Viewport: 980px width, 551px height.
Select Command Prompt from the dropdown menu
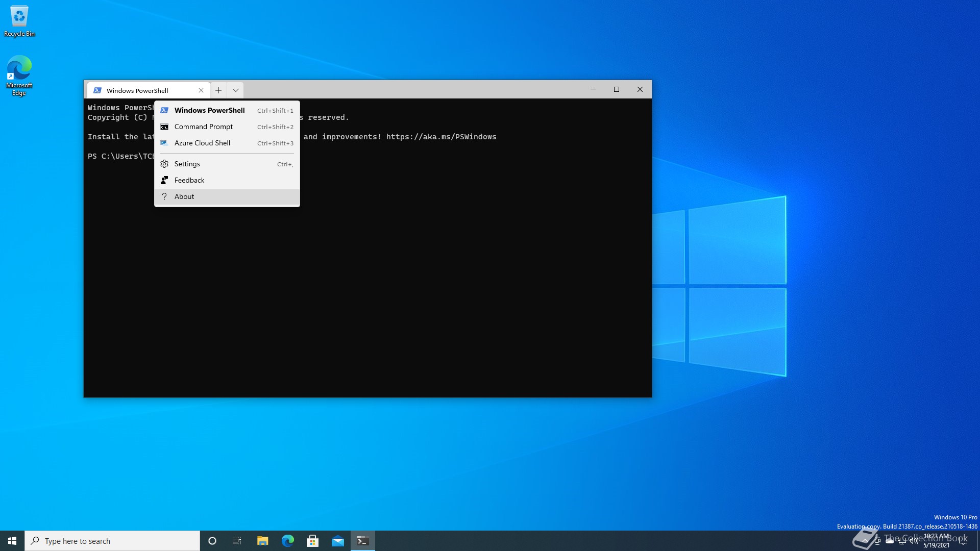pyautogui.click(x=227, y=127)
